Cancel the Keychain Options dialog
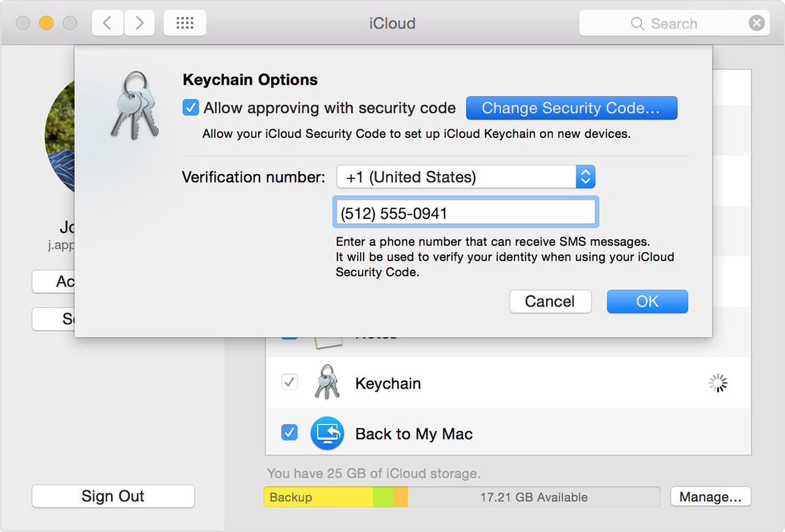The width and height of the screenshot is (785, 532). pos(550,302)
